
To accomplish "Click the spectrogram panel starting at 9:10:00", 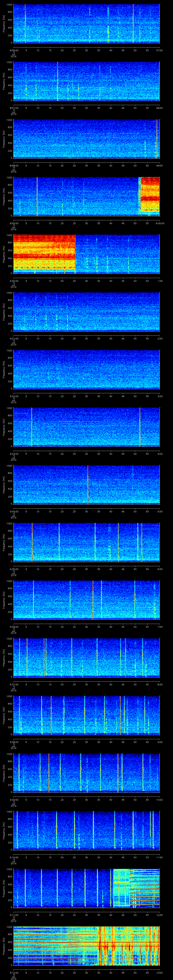I will (86, 831).
